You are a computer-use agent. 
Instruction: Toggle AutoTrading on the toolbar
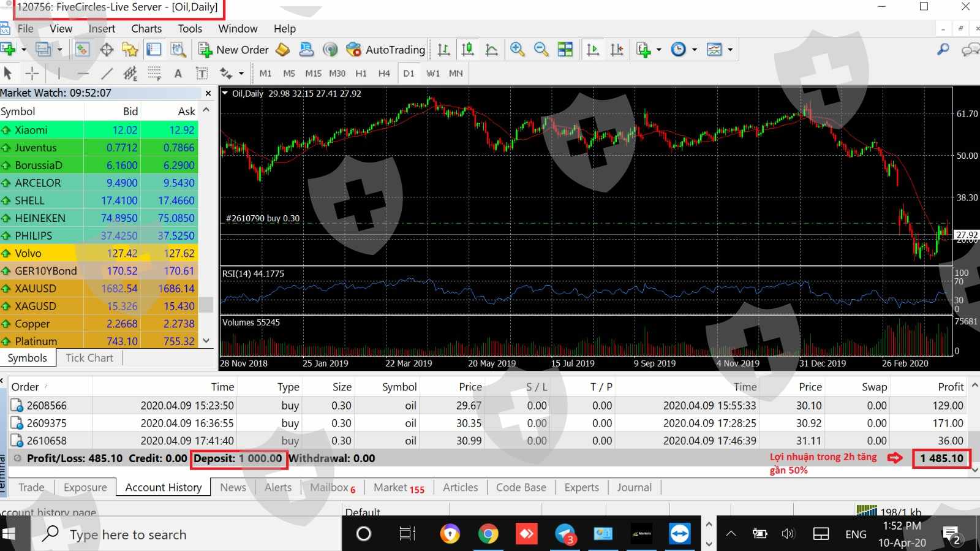tap(386, 50)
